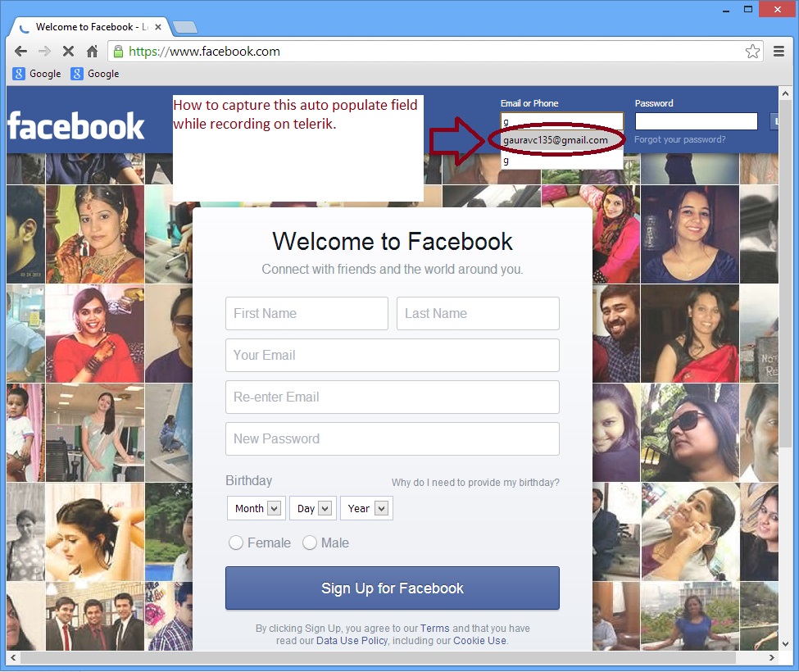Open the Chrome hamburger menu
The width and height of the screenshot is (799, 672).
(779, 51)
